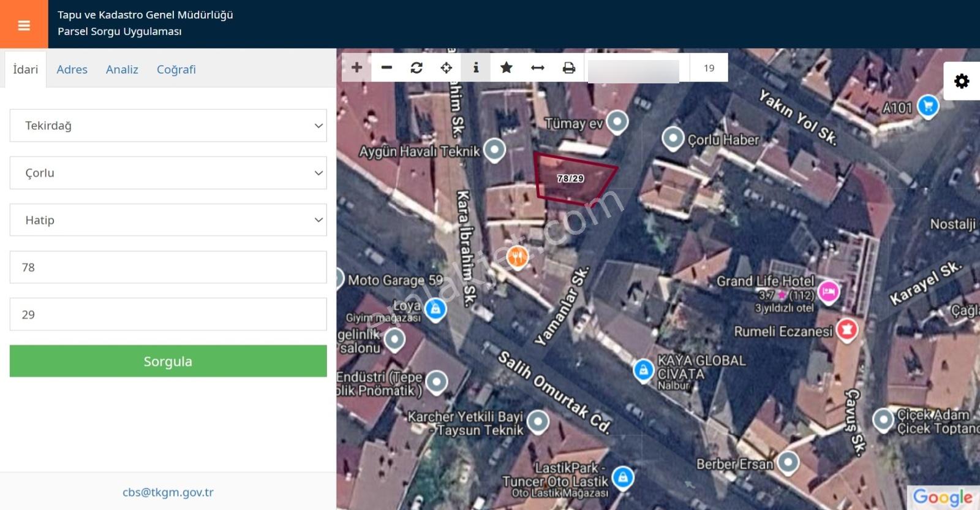Zoom out with the minus icon
This screenshot has height=510, width=980.
pyautogui.click(x=386, y=67)
